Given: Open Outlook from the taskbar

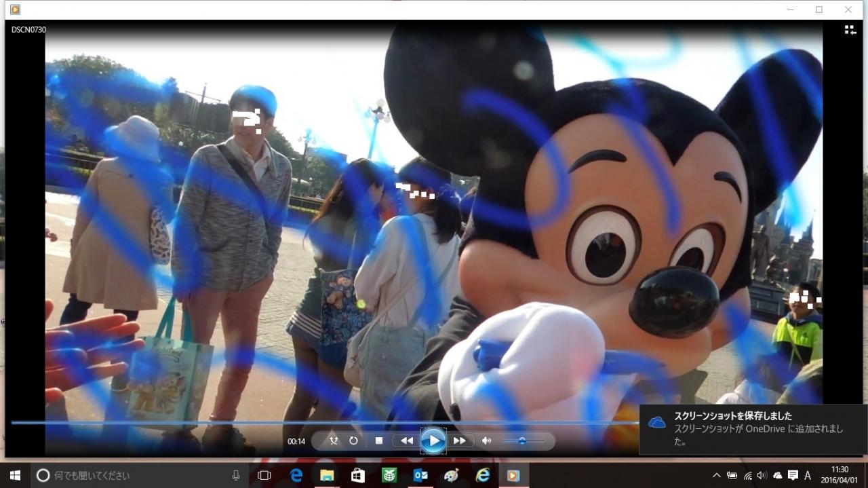Looking at the screenshot, I should point(420,476).
